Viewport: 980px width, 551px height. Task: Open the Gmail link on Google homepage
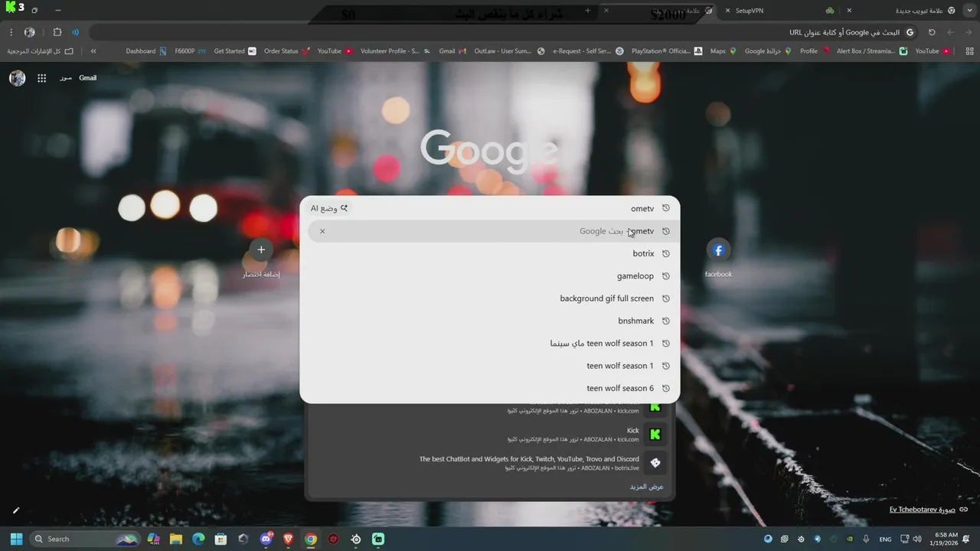87,78
